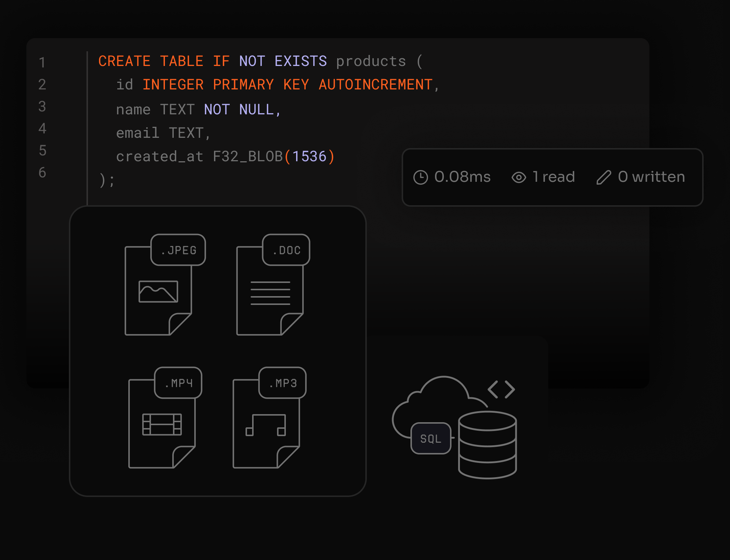Viewport: 730px width, 560px height.
Task: Select the CREATE TABLE keyword on line 1
Action: click(x=150, y=61)
